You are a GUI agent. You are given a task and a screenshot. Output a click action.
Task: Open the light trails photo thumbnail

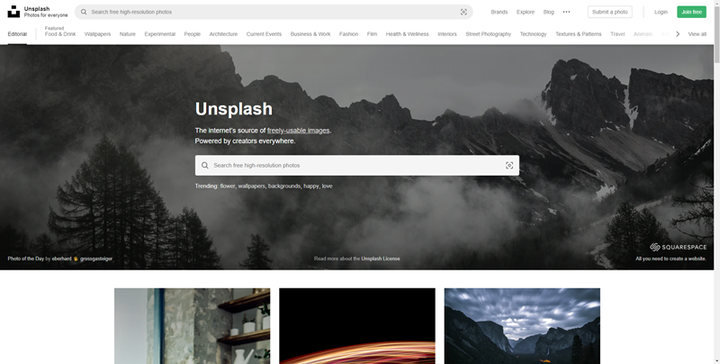click(357, 326)
